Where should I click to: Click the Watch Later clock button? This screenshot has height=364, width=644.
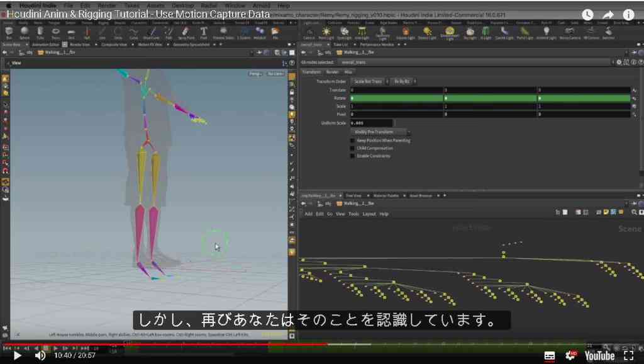(x=588, y=15)
